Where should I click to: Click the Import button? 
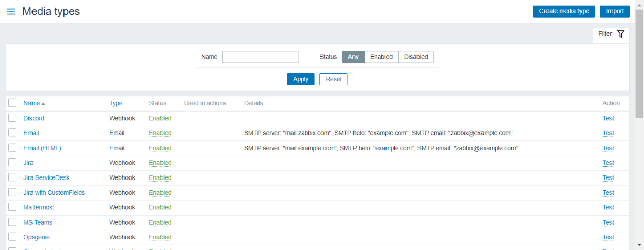pyautogui.click(x=615, y=11)
